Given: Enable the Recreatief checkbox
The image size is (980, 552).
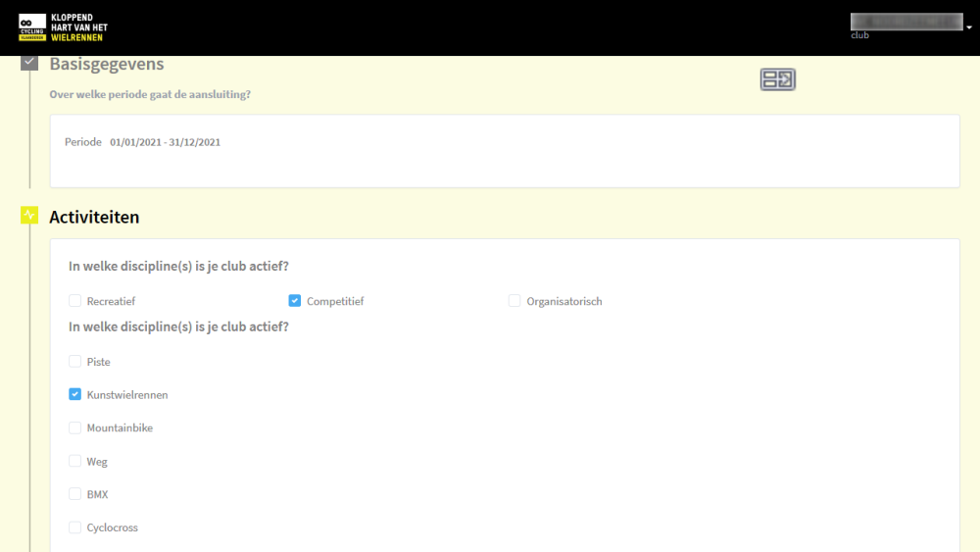Looking at the screenshot, I should 74,301.
